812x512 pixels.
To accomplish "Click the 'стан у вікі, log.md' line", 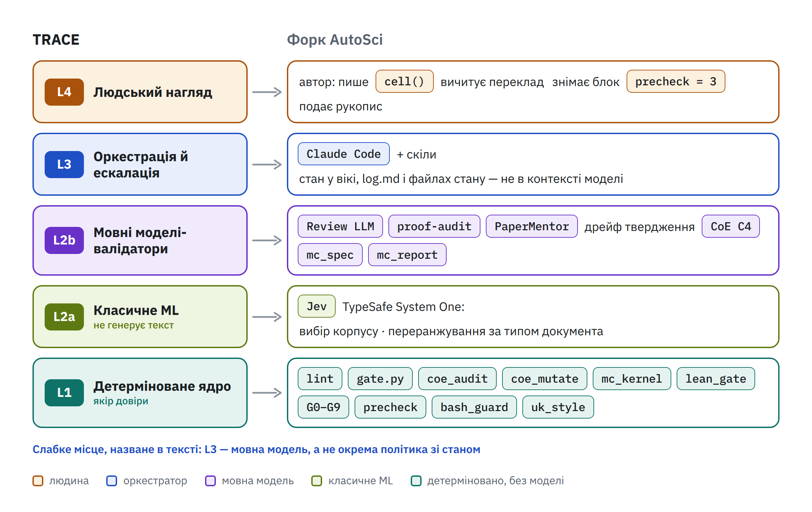I will [461, 179].
